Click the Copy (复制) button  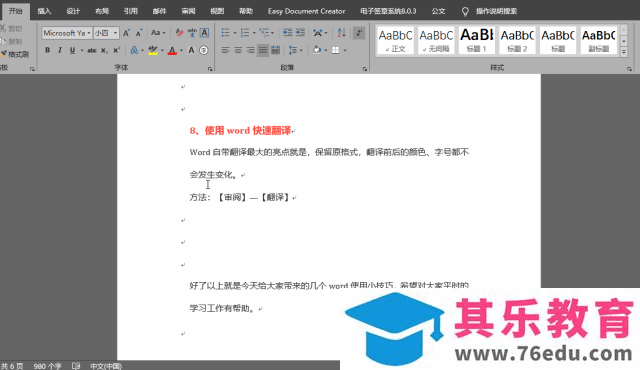click(x=11, y=41)
